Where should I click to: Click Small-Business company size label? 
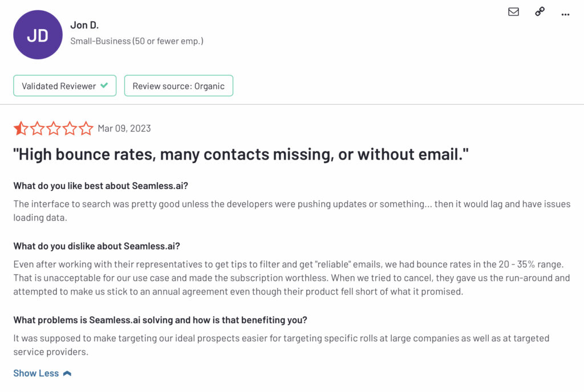(137, 41)
